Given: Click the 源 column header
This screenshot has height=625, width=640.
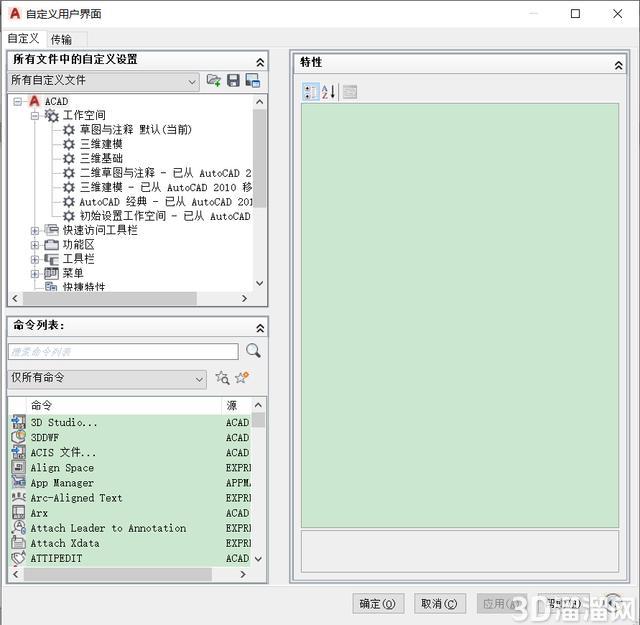Looking at the screenshot, I should click(x=237, y=405).
